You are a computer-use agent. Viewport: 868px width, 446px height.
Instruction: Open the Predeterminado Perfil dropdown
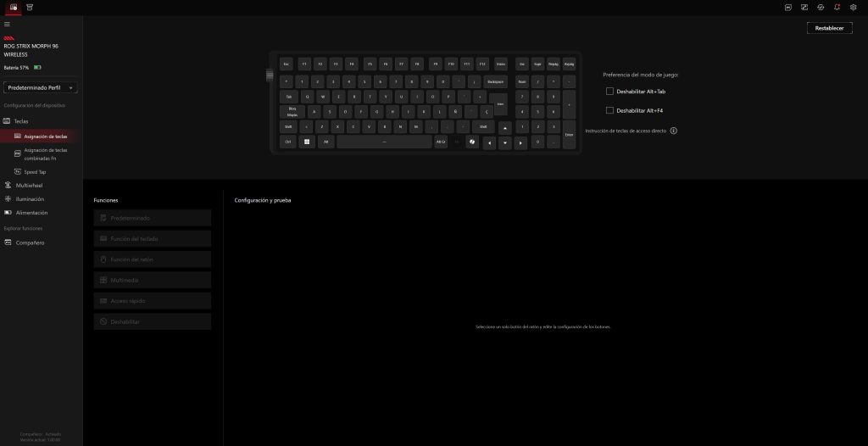[41, 87]
